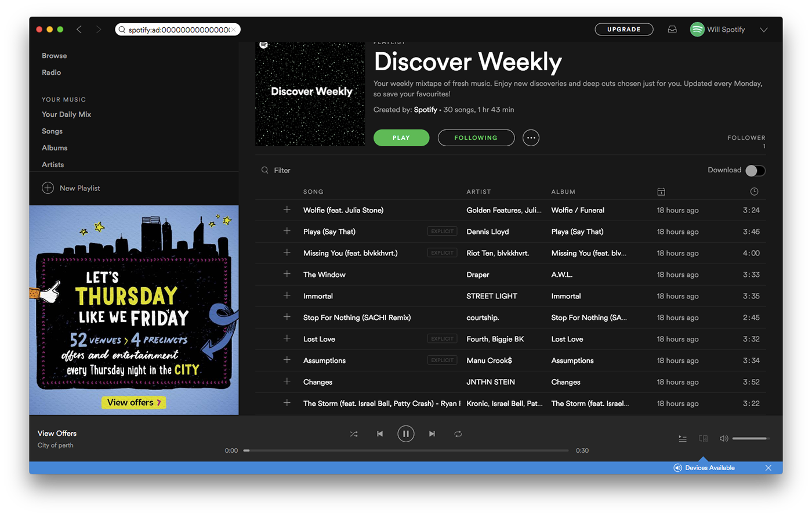Open Radio in the sidebar
812x516 pixels.
click(52, 73)
